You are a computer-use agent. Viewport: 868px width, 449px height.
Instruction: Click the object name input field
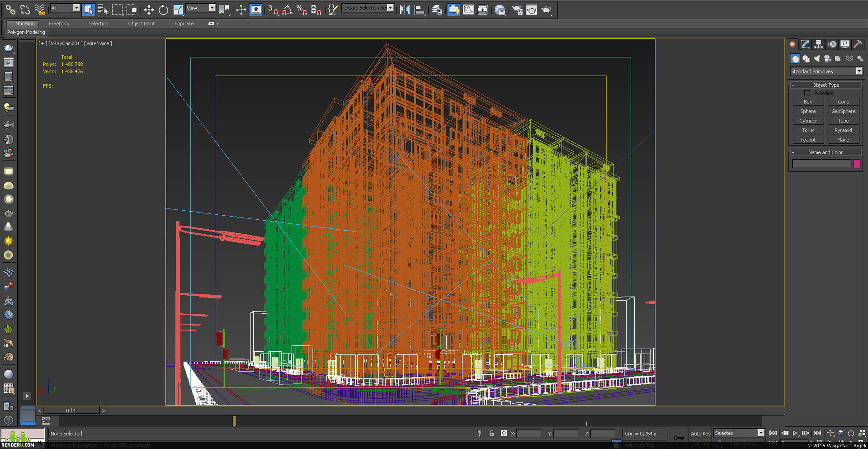822,164
